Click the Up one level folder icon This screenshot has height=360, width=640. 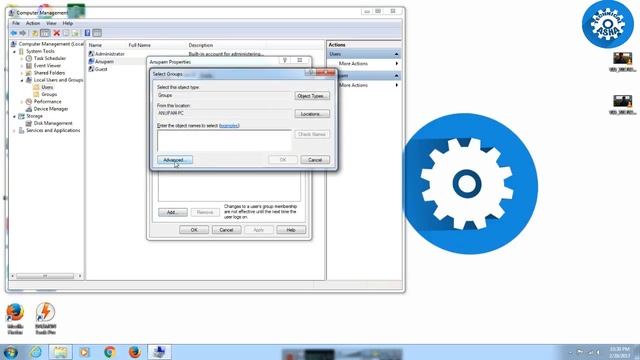[x=36, y=33]
